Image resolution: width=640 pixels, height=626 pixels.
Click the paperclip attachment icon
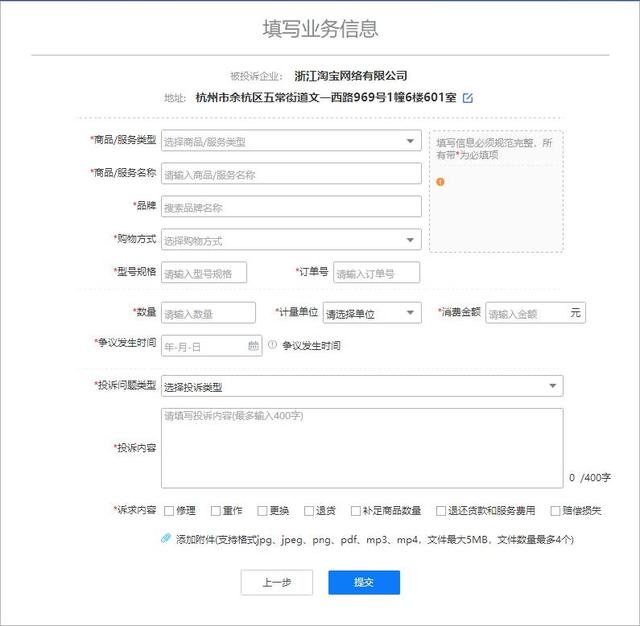coord(165,538)
